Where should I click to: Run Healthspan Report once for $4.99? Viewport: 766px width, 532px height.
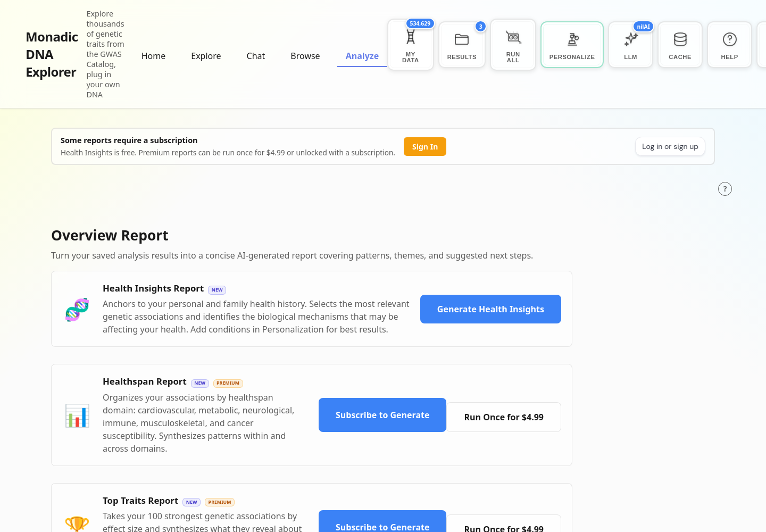click(504, 417)
